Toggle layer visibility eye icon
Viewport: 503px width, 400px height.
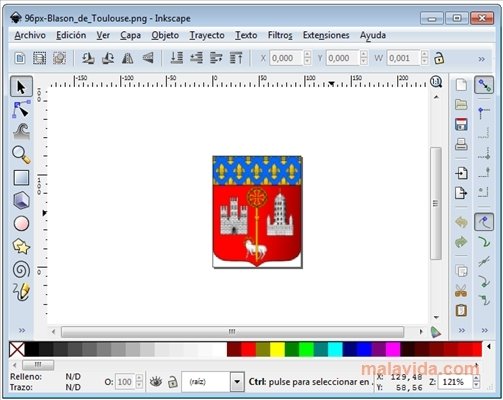click(x=156, y=382)
